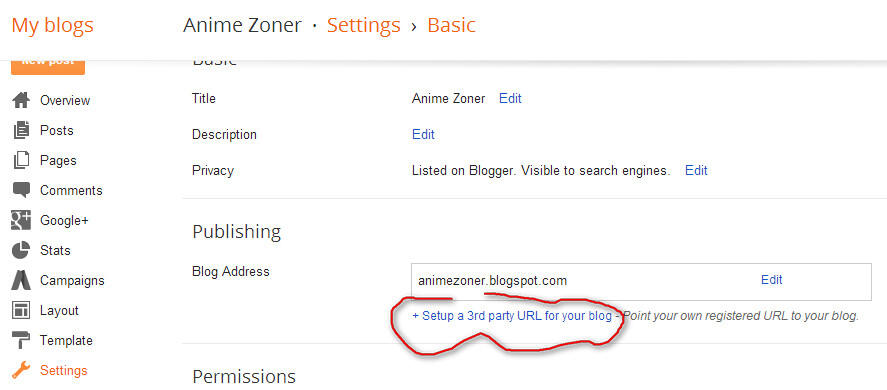
Task: Open the Stats menu item
Action: [55, 250]
